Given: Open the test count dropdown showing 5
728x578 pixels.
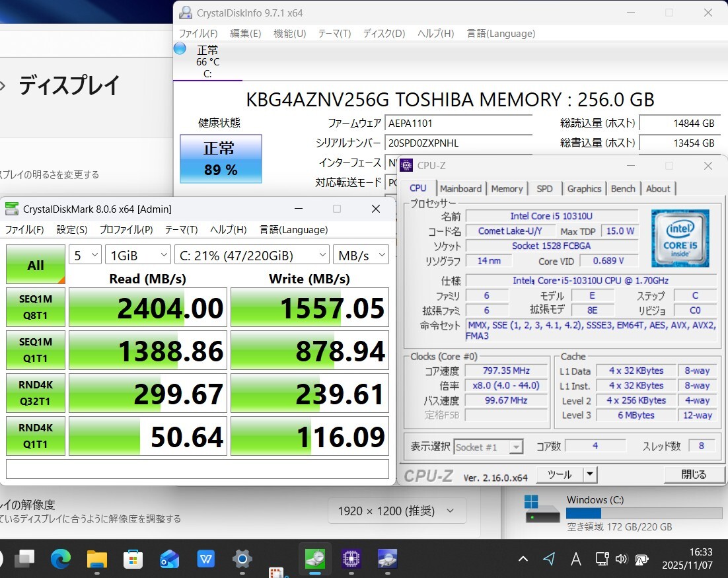Looking at the screenshot, I should click(85, 255).
